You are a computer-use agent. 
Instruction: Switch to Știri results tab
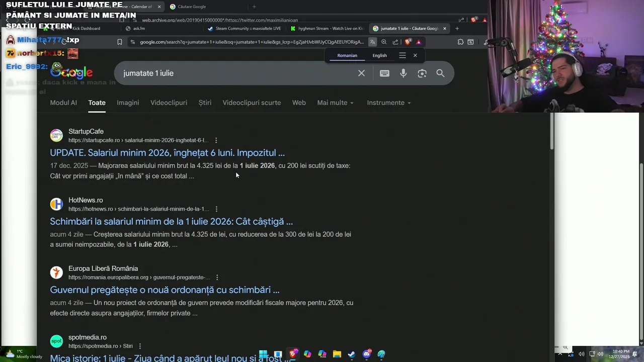205,103
